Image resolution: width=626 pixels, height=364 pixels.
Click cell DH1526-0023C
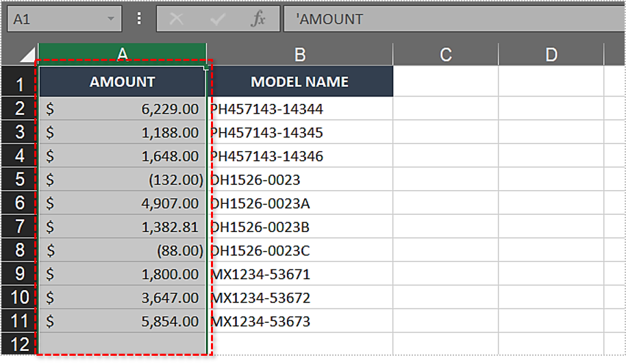tap(300, 250)
